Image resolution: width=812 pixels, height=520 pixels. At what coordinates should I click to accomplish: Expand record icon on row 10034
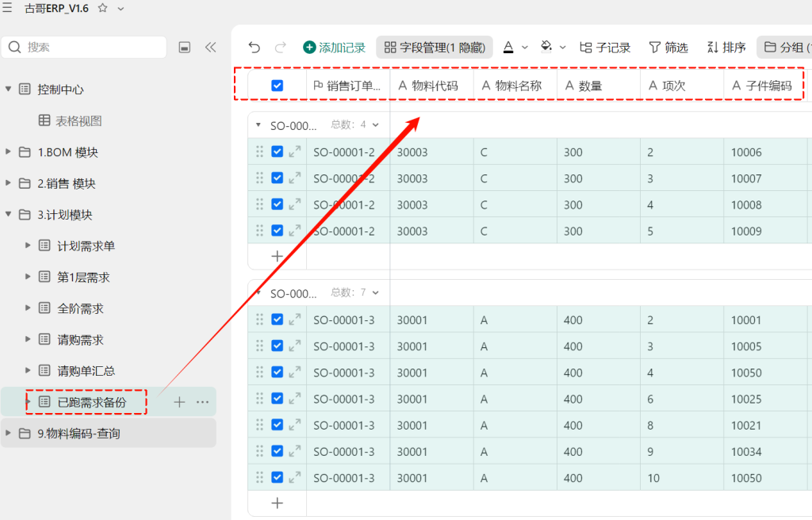coord(295,452)
